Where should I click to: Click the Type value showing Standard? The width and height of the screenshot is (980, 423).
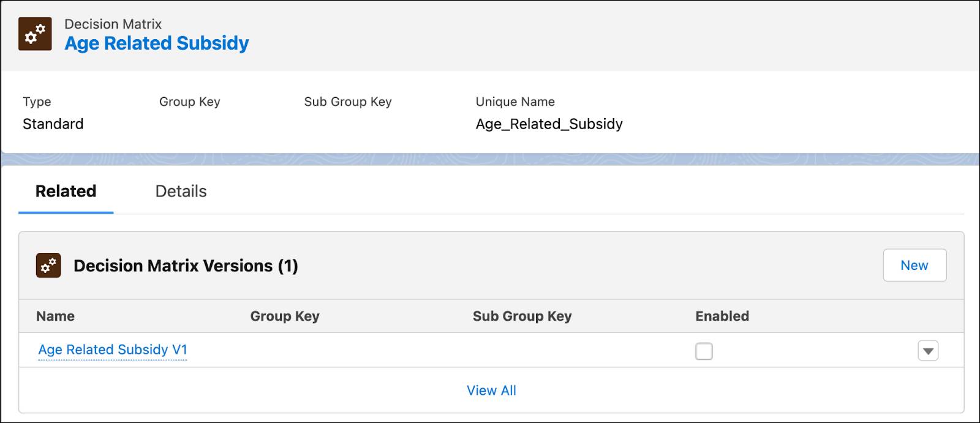(x=53, y=124)
